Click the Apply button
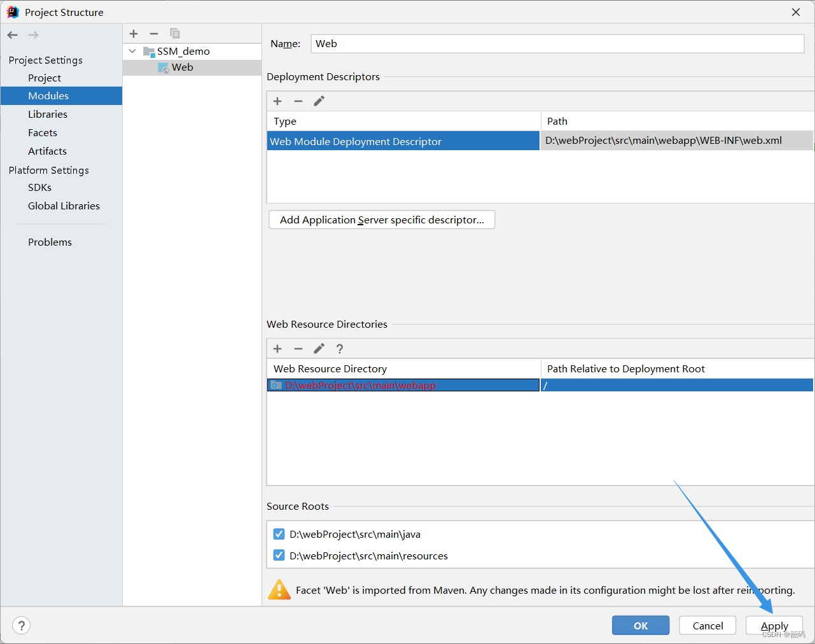 tap(774, 626)
